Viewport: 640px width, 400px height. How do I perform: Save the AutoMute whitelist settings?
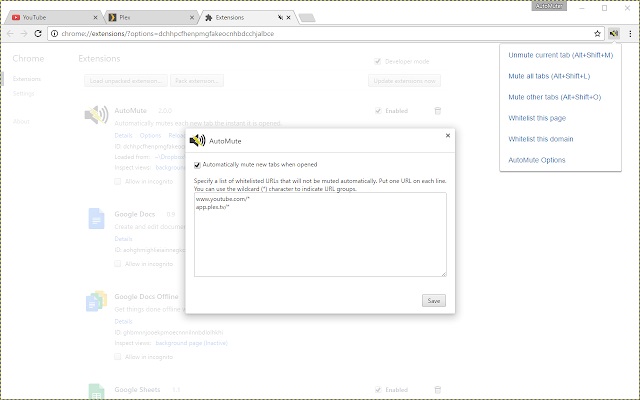click(x=434, y=300)
